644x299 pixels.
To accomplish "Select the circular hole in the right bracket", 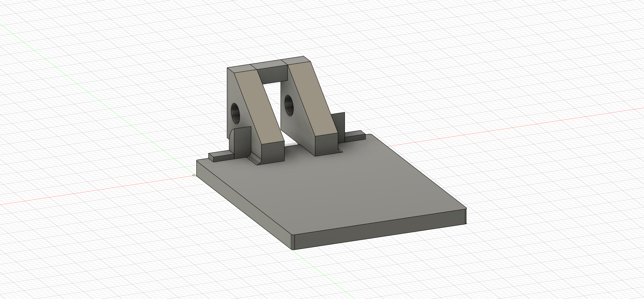I will (288, 105).
